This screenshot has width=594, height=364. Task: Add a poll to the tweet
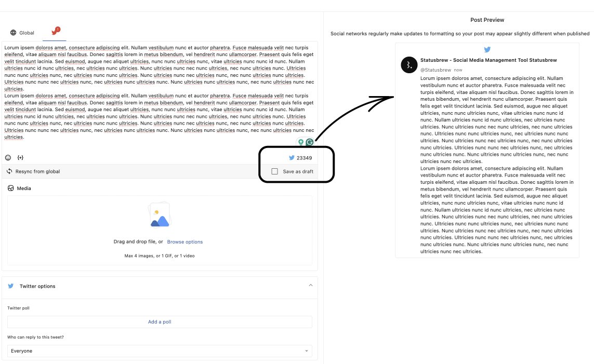[160, 321]
